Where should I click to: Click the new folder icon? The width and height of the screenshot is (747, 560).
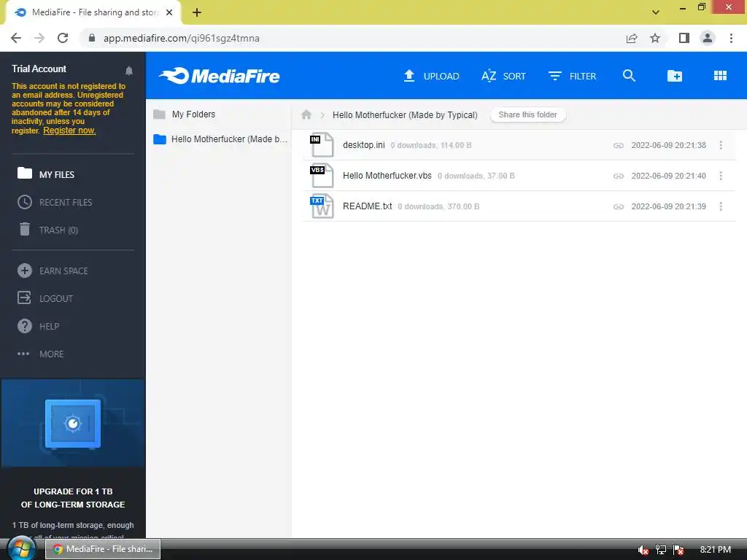click(675, 76)
